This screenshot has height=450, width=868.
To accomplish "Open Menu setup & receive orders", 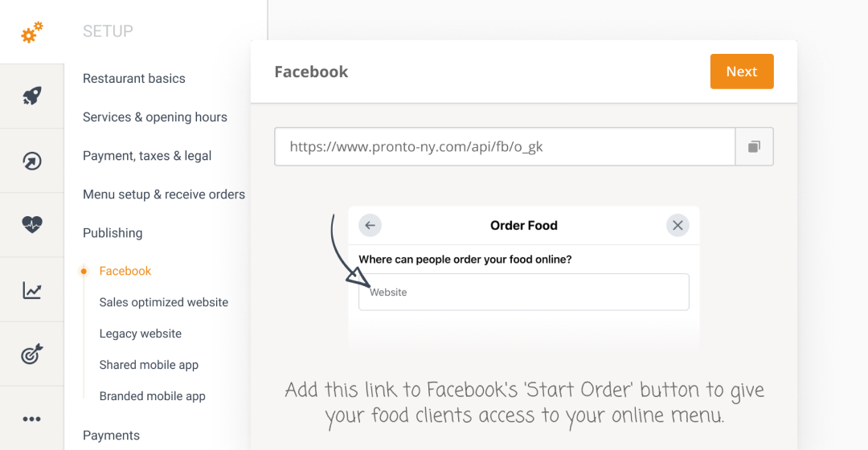I will tap(164, 194).
